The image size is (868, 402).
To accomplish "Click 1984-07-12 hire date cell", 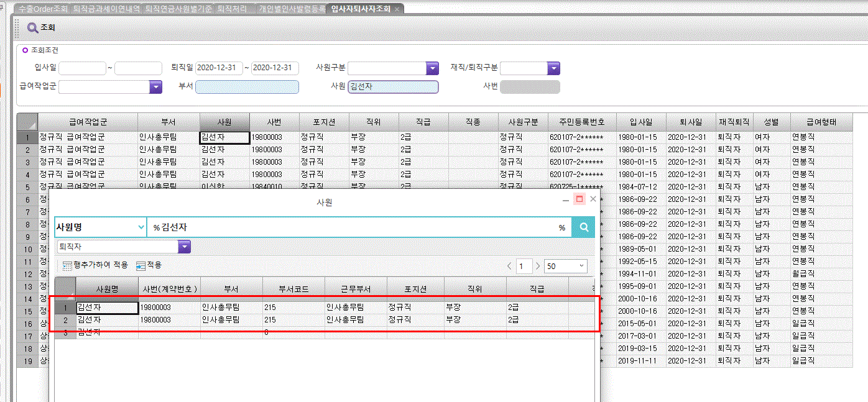I will click(641, 187).
